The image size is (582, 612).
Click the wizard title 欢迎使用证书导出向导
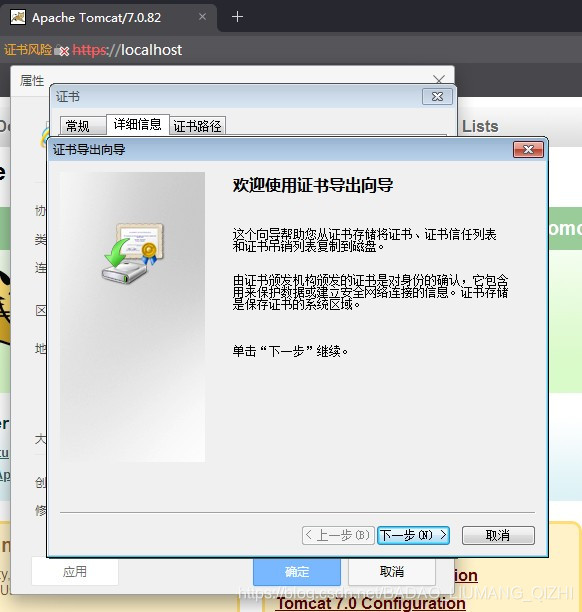(313, 185)
